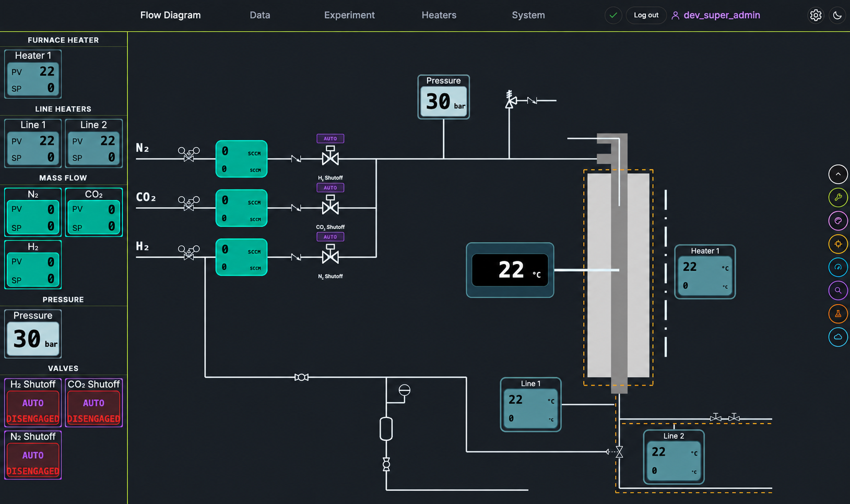850x504 pixels.
Task: Click the sidebar Pressure 30 bar card
Action: [x=33, y=334]
